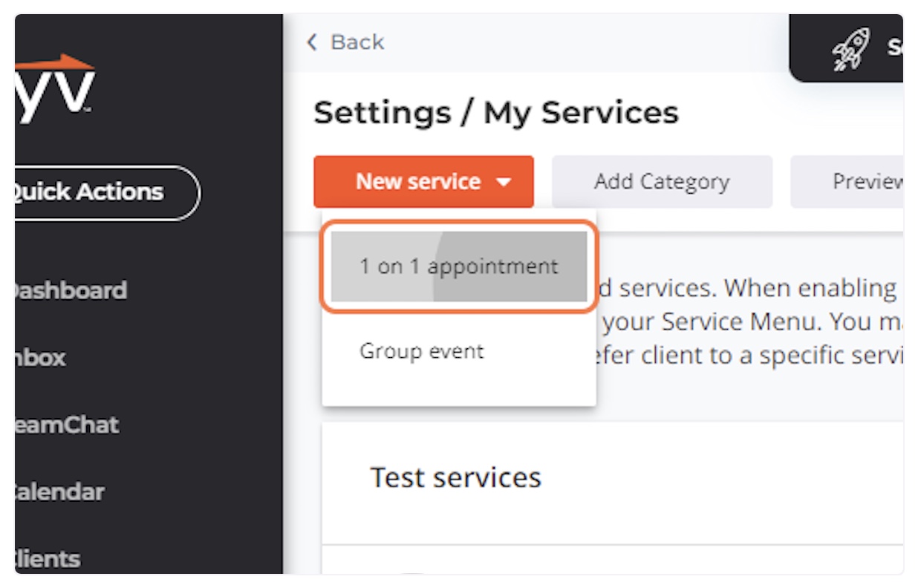Image resolution: width=921 pixels, height=588 pixels.
Task: Click the Back text link
Action: (x=357, y=42)
